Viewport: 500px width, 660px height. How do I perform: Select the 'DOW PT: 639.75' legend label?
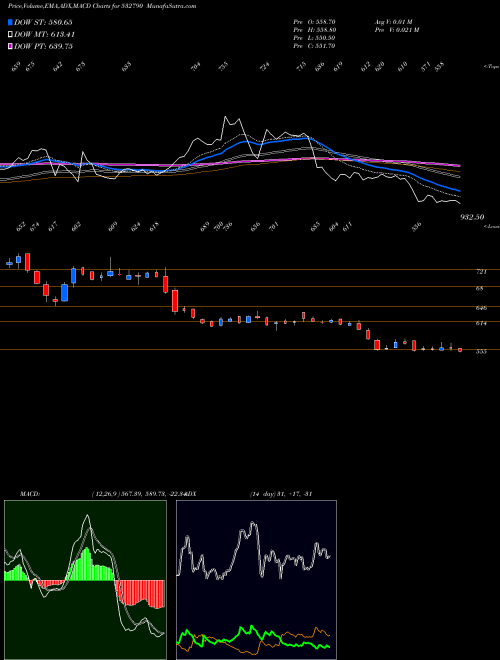43,46
